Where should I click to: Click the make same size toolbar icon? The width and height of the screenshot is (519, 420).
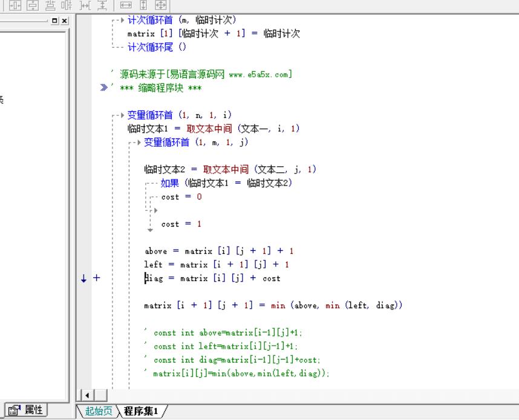click(161, 5)
